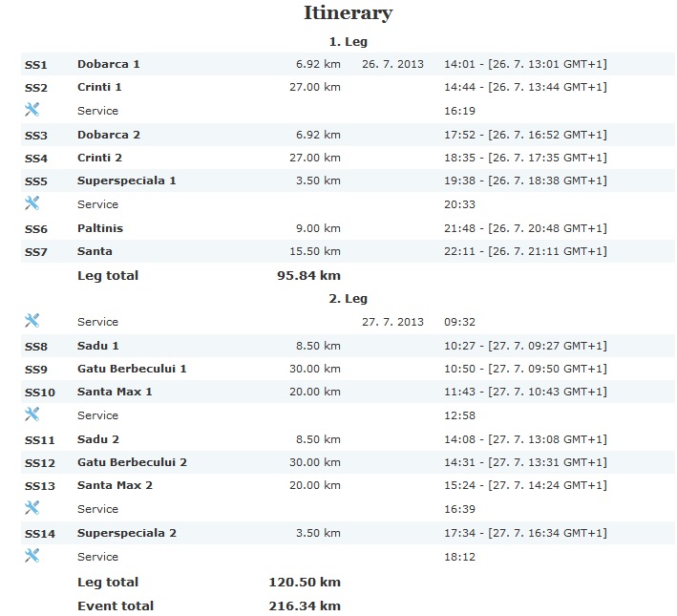The image size is (677, 616).
Task: Select the Sadu 1 stage
Action: coord(97,346)
